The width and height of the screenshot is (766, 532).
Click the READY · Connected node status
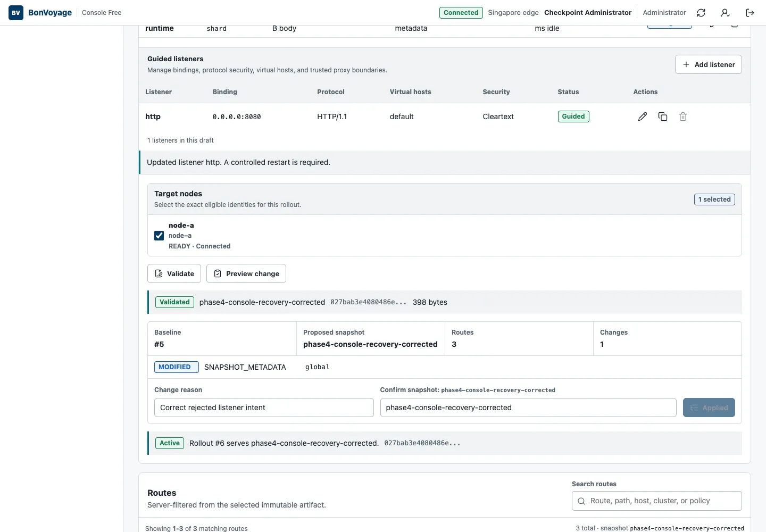(x=199, y=246)
